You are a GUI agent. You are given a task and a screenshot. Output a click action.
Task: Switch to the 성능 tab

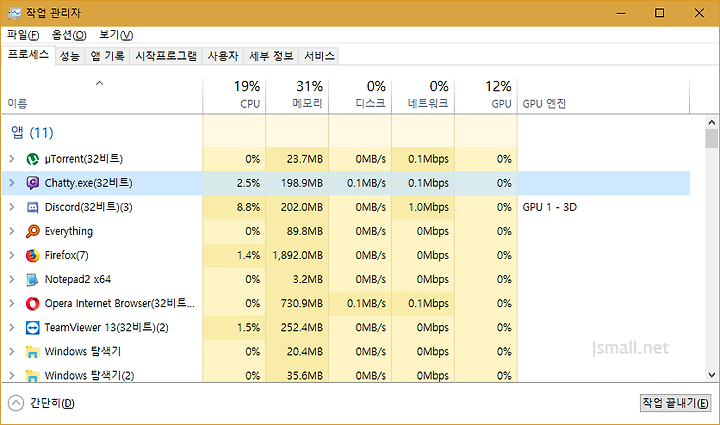[x=70, y=56]
